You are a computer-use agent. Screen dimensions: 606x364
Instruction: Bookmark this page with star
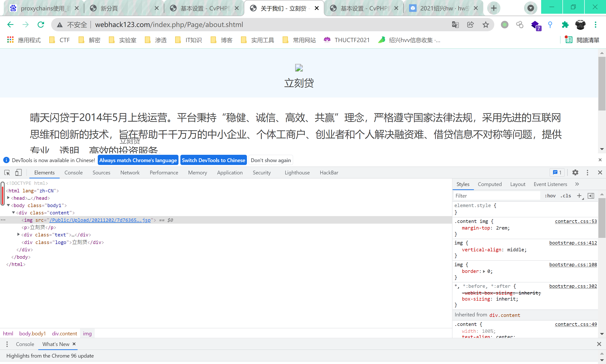pyautogui.click(x=486, y=25)
